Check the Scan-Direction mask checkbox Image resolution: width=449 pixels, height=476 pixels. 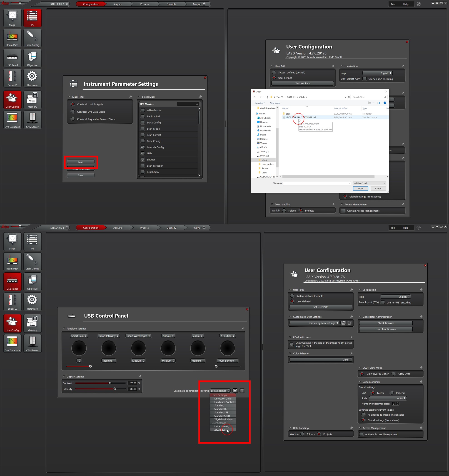143,166
